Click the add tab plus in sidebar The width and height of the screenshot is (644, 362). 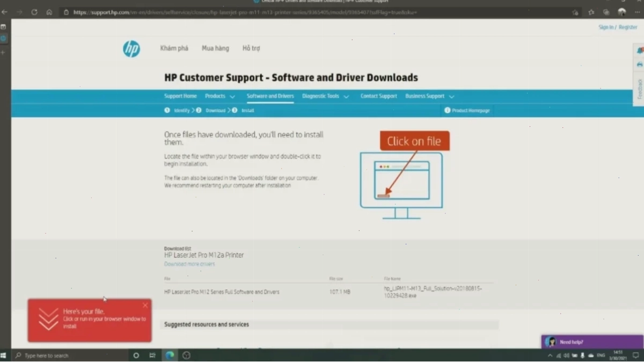pos(3,52)
